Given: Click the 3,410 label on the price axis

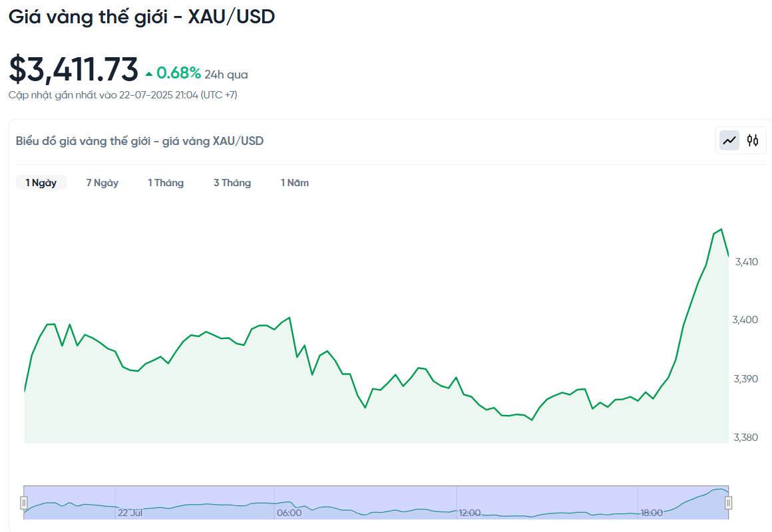Looking at the screenshot, I should [747, 262].
